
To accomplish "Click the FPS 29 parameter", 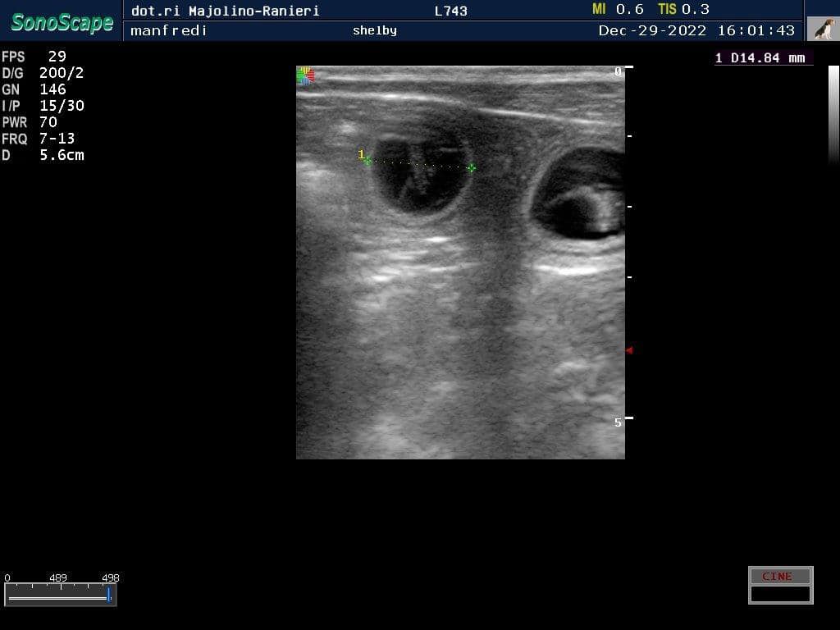I will click(34, 57).
